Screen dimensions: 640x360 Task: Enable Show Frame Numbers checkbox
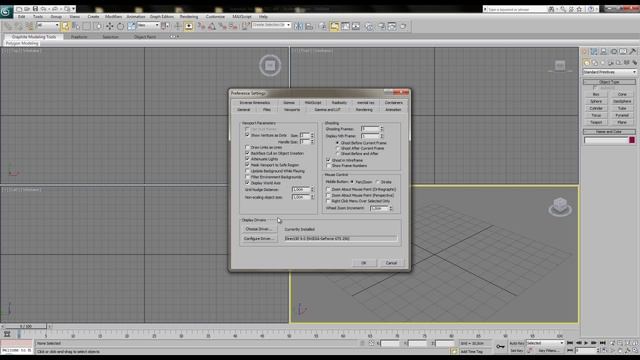[x=329, y=166]
